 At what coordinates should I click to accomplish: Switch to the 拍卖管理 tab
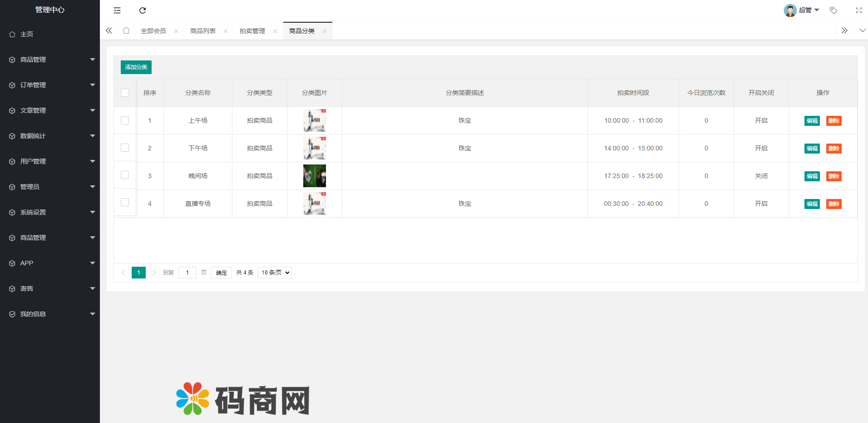(x=252, y=31)
